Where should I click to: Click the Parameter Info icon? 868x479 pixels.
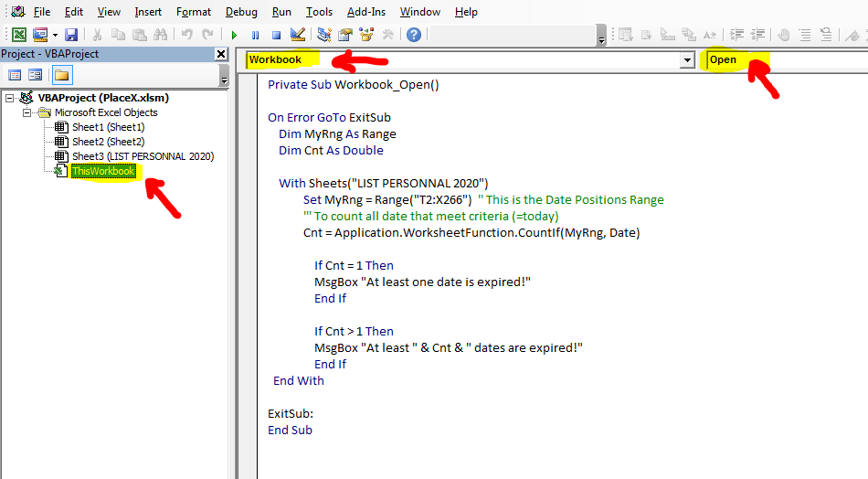click(689, 35)
